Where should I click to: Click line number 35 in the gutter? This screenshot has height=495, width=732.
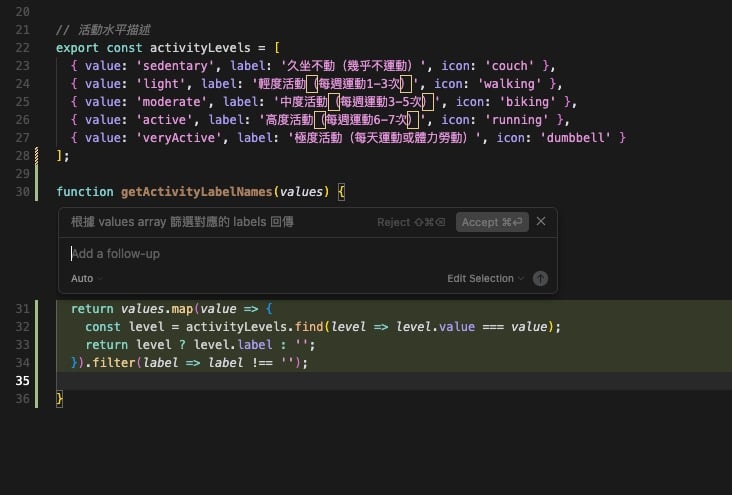pyautogui.click(x=23, y=381)
